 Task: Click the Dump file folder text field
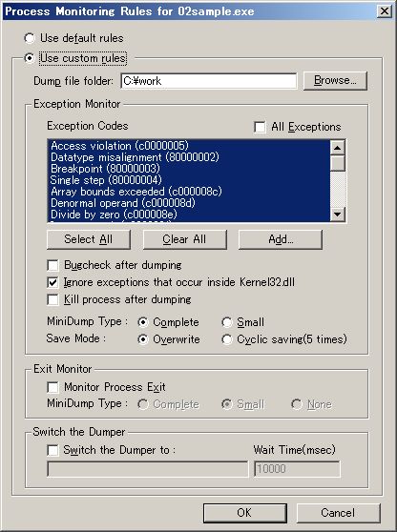click(x=208, y=81)
